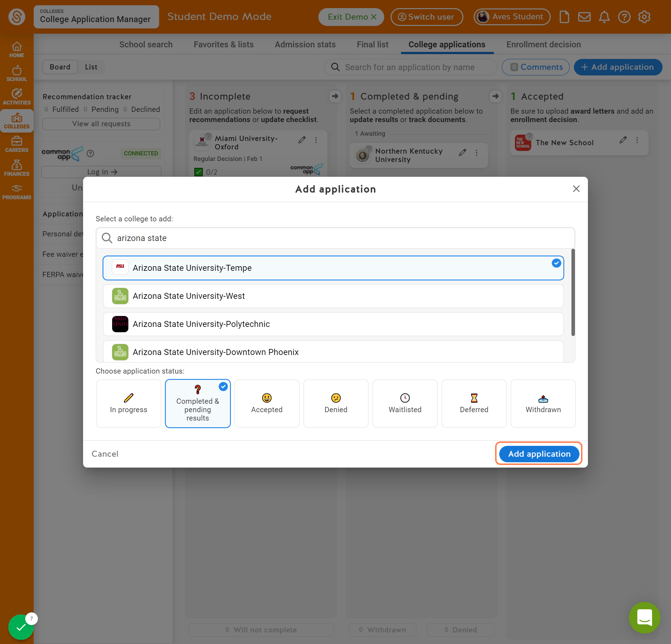Open the Careers sidebar section
Screen dimensions: 671x644
[x=16, y=145]
